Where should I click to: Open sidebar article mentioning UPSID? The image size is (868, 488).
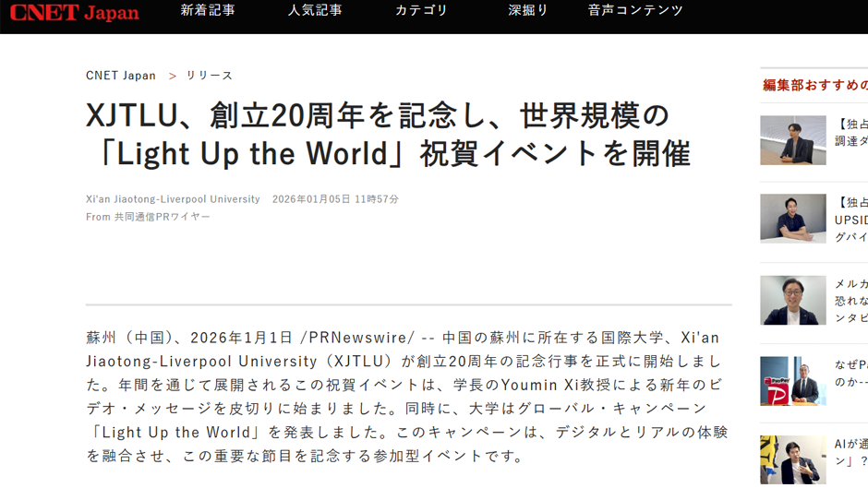pyautogui.click(x=850, y=220)
